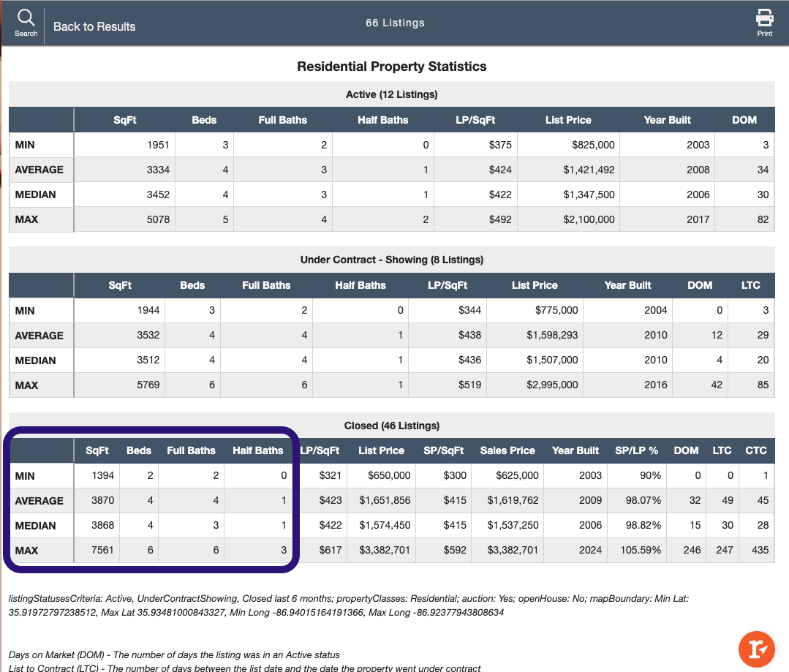The width and height of the screenshot is (789, 672).
Task: Select Under Contract max LTC value 85
Action: click(763, 385)
